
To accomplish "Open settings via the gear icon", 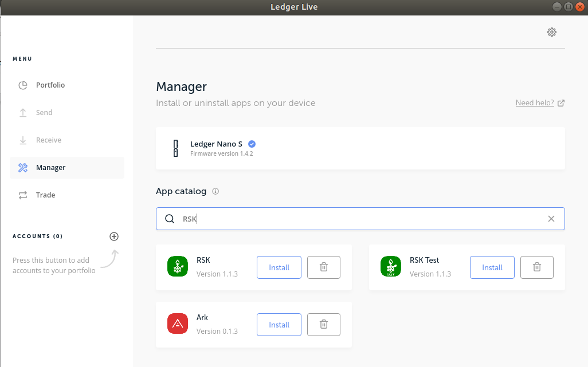I will click(x=552, y=32).
